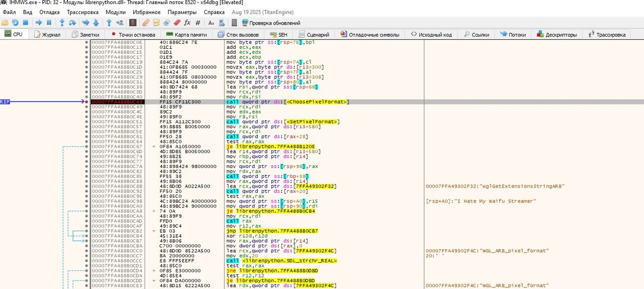Toggle breakpoint dot at address 00007FFA488B0C8B
The image size is (644, 289).
[x=87, y=186]
